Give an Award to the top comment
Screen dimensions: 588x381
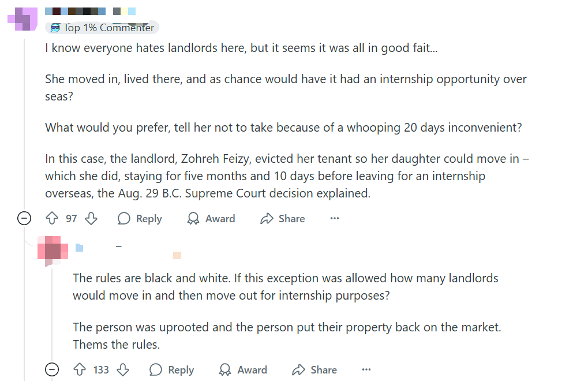(x=211, y=219)
